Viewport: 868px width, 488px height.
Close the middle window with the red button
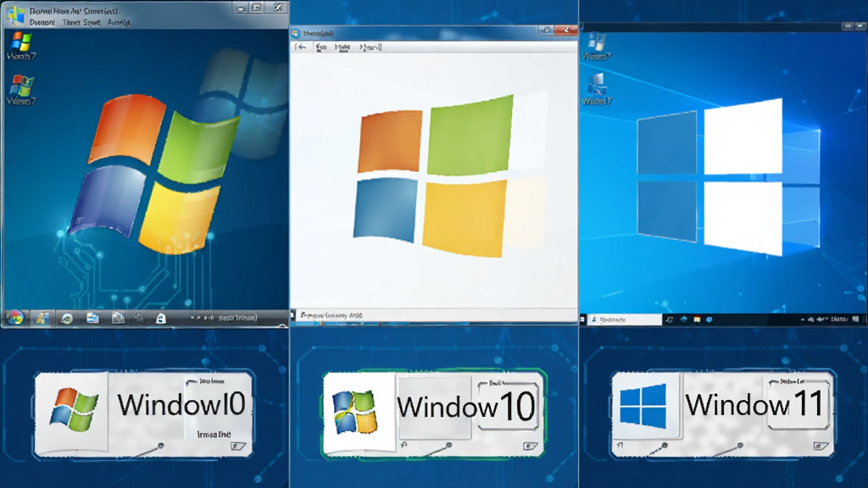tap(565, 30)
